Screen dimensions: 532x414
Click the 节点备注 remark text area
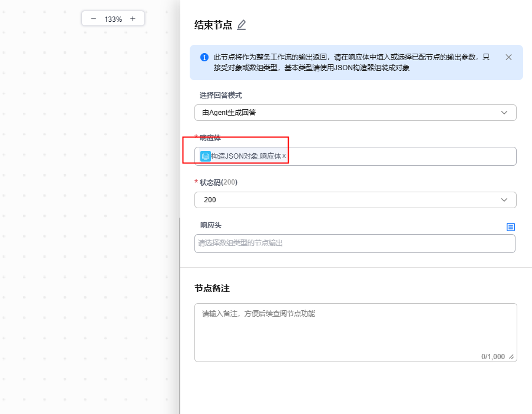click(356, 333)
